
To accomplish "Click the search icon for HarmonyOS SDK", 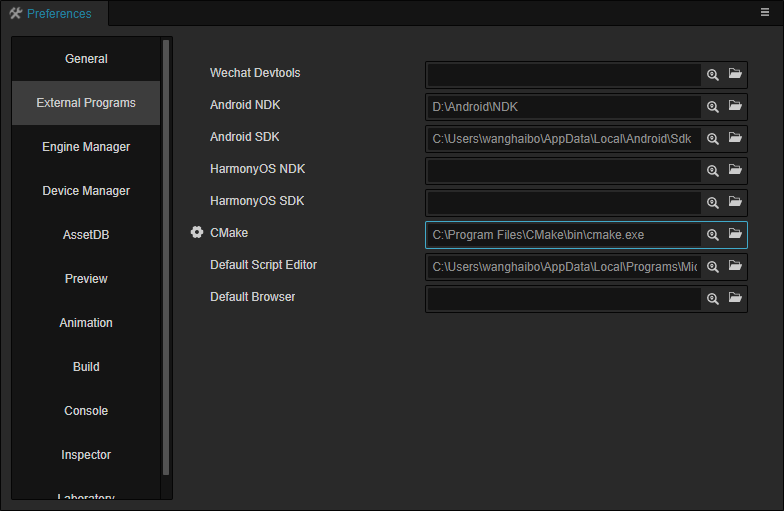I will 712,203.
